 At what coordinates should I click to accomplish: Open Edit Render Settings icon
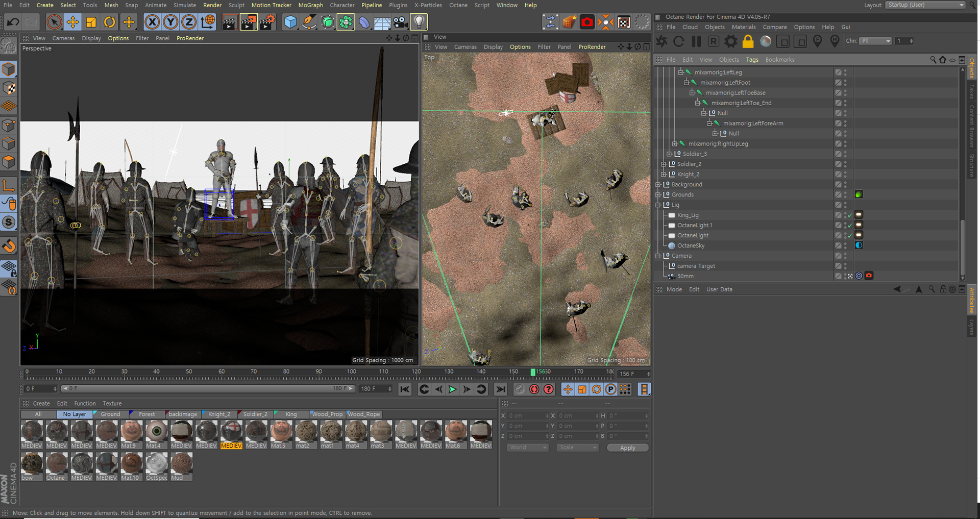pyautogui.click(x=267, y=22)
